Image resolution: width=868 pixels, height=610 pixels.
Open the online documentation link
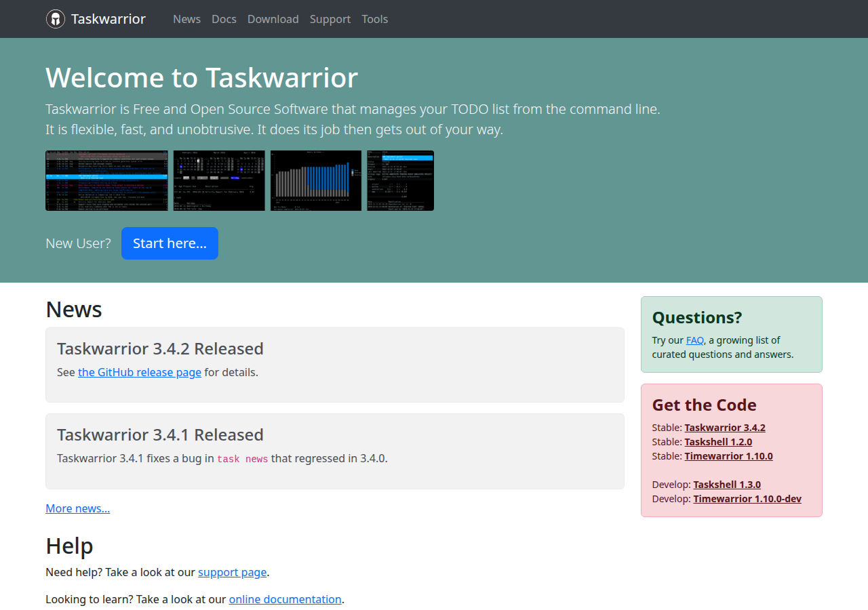pyautogui.click(x=285, y=599)
